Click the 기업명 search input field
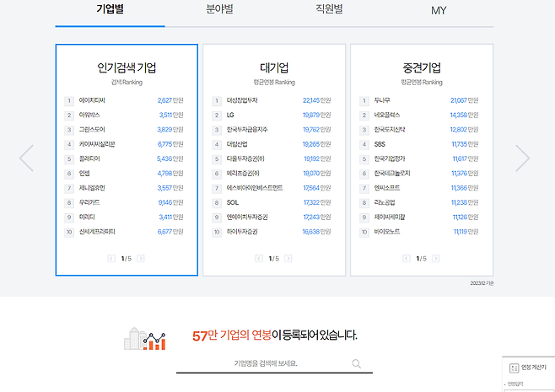The height and width of the screenshot is (392, 555). (x=265, y=364)
